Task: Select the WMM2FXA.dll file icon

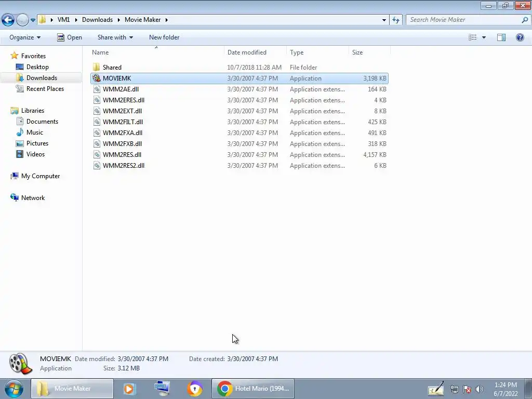Action: (97, 132)
